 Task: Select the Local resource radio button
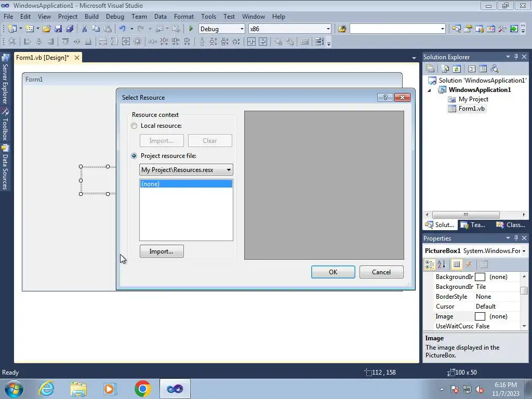point(134,126)
